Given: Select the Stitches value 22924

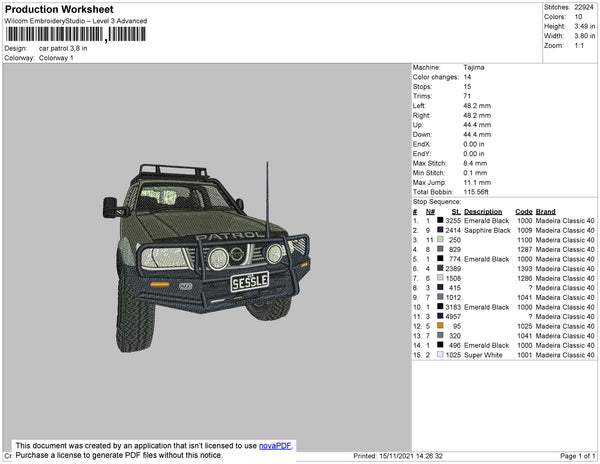Looking at the screenshot, I should pyautogui.click(x=584, y=7).
